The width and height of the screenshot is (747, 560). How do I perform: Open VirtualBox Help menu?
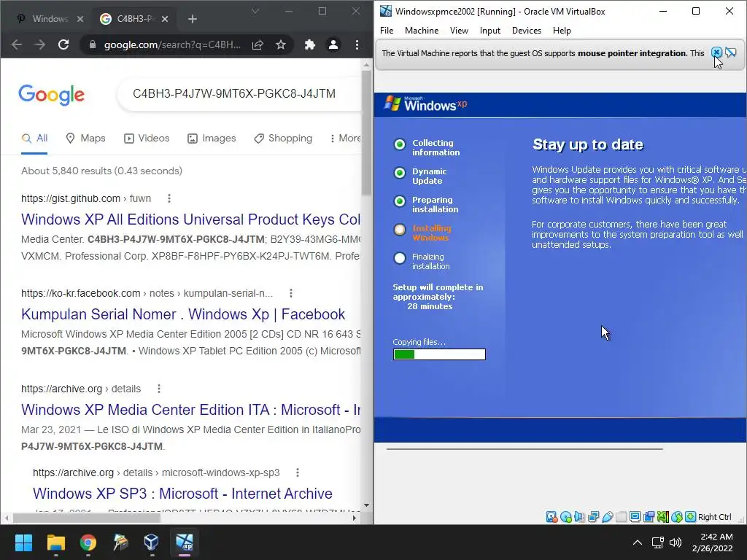[x=562, y=31]
